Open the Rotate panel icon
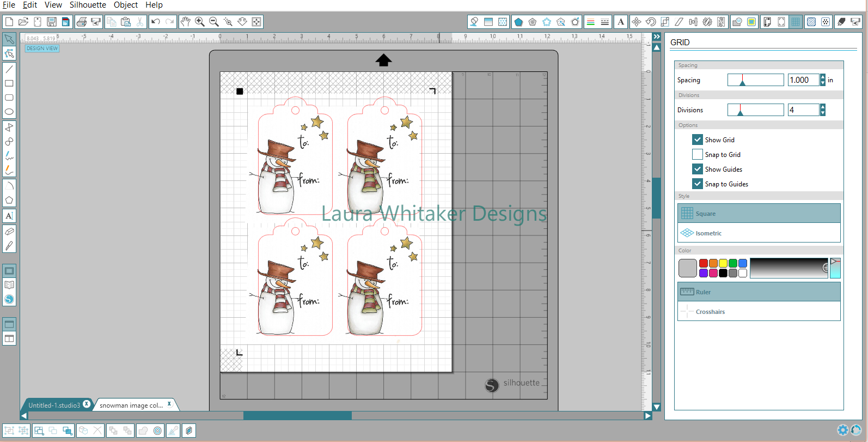Viewport: 868px width, 442px height. click(651, 22)
